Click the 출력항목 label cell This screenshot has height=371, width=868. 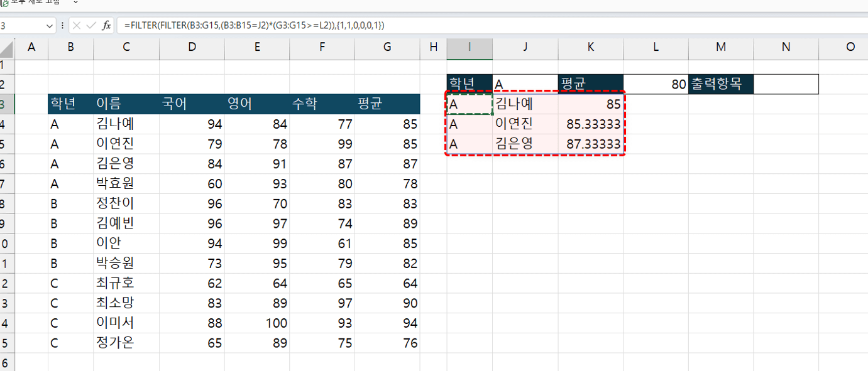point(721,84)
